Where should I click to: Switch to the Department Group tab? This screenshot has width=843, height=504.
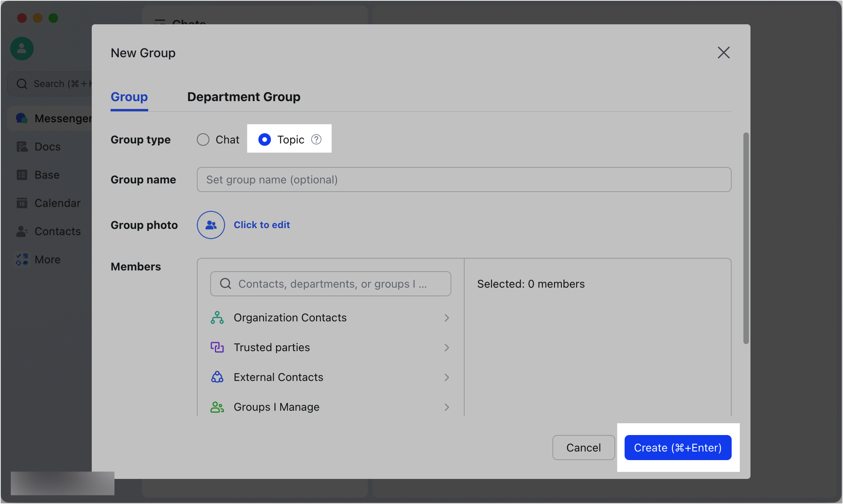tap(243, 97)
